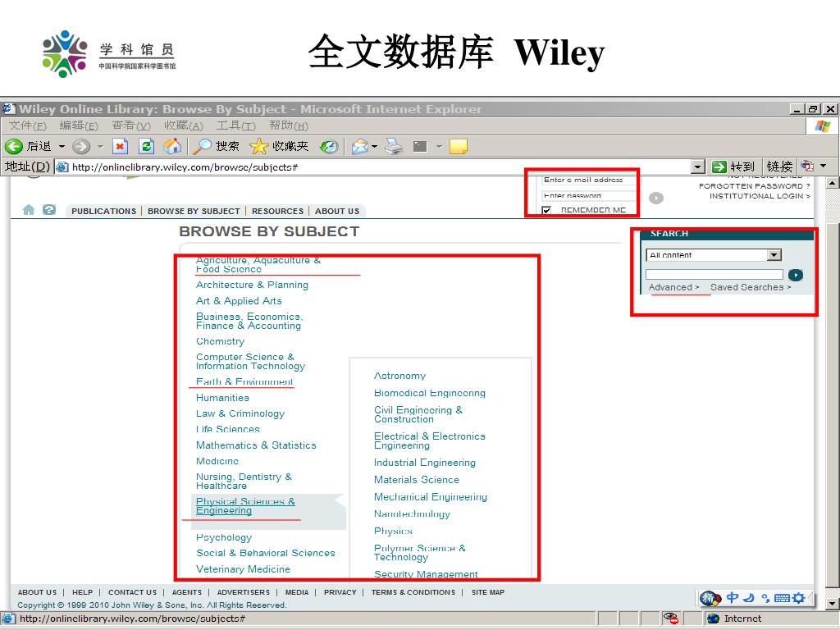Open PUBLICATIONS nav tab
The width and height of the screenshot is (840, 630).
point(104,211)
